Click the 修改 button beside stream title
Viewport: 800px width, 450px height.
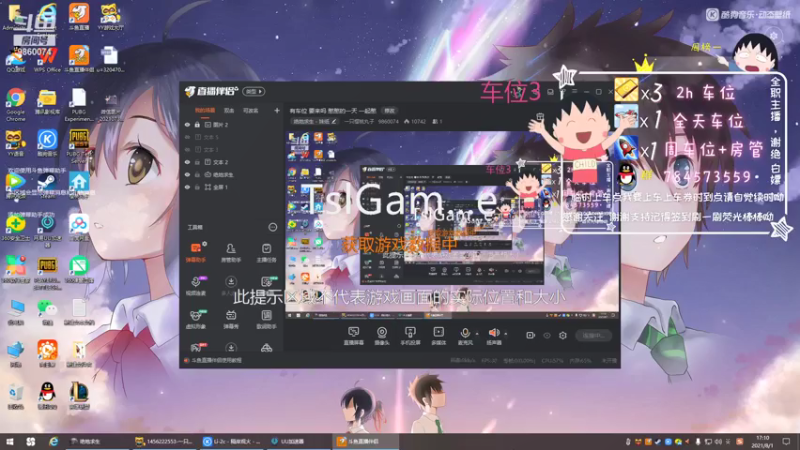390,111
